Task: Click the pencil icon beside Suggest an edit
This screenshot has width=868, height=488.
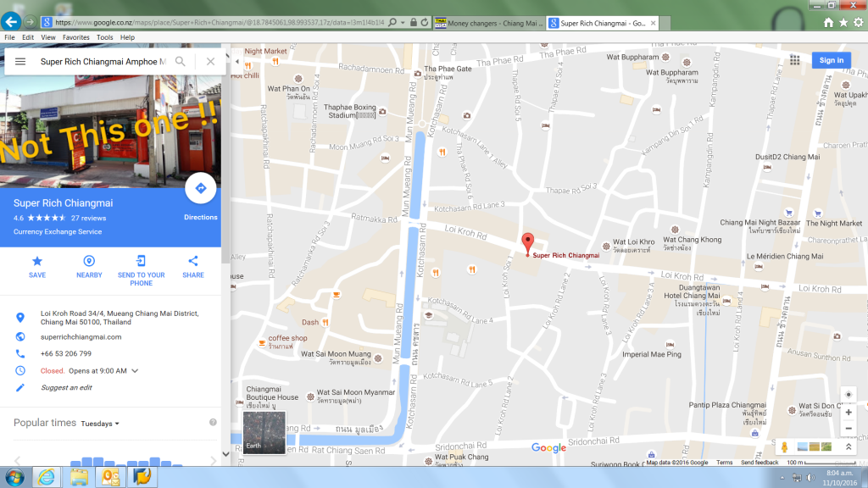Action: 20,387
